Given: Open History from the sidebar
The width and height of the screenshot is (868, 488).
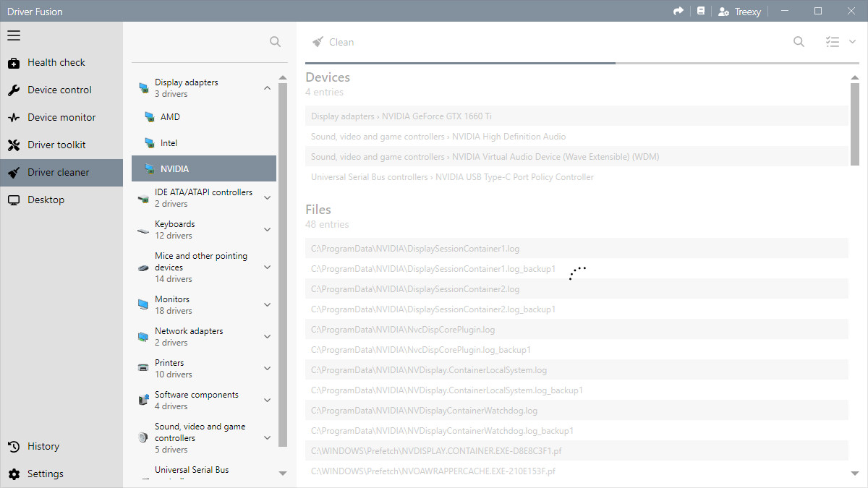Looking at the screenshot, I should (43, 446).
